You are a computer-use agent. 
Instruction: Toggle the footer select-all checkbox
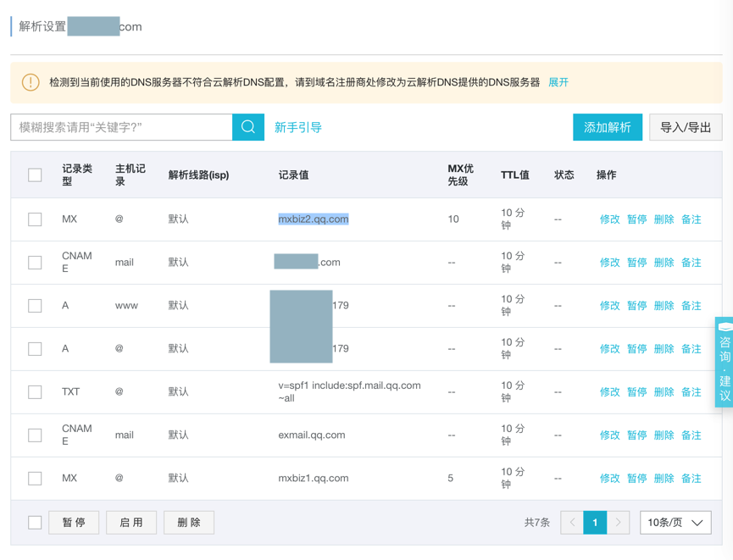pyautogui.click(x=35, y=523)
